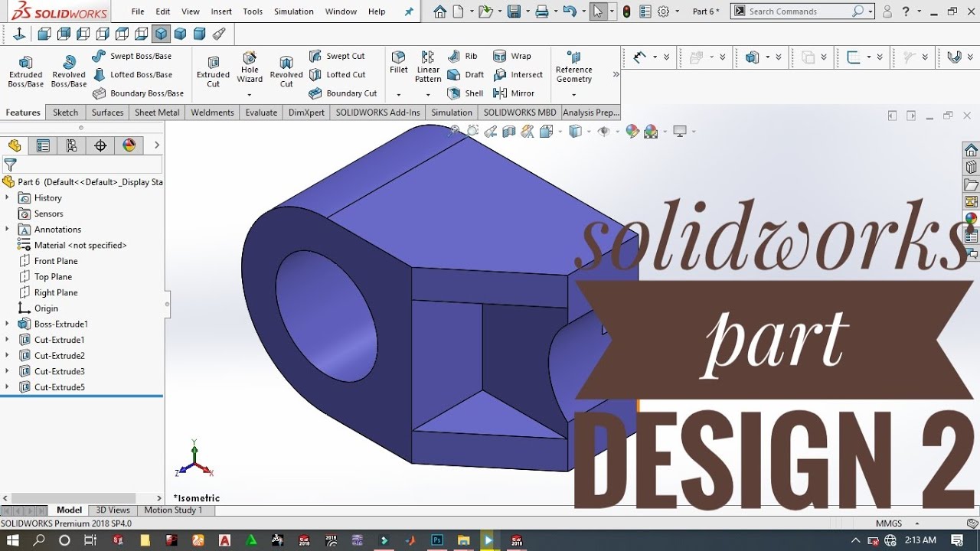Open Hole Wizard dropdown arrow
The image size is (980, 551).
click(250, 95)
